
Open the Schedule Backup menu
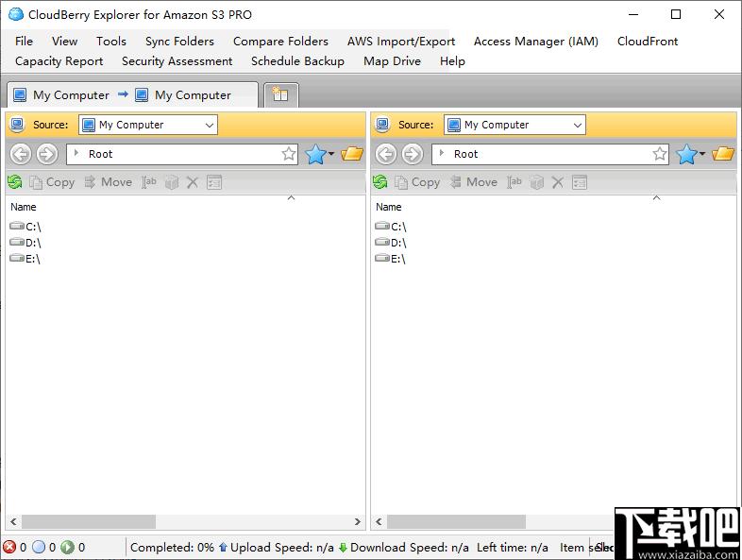(x=297, y=61)
